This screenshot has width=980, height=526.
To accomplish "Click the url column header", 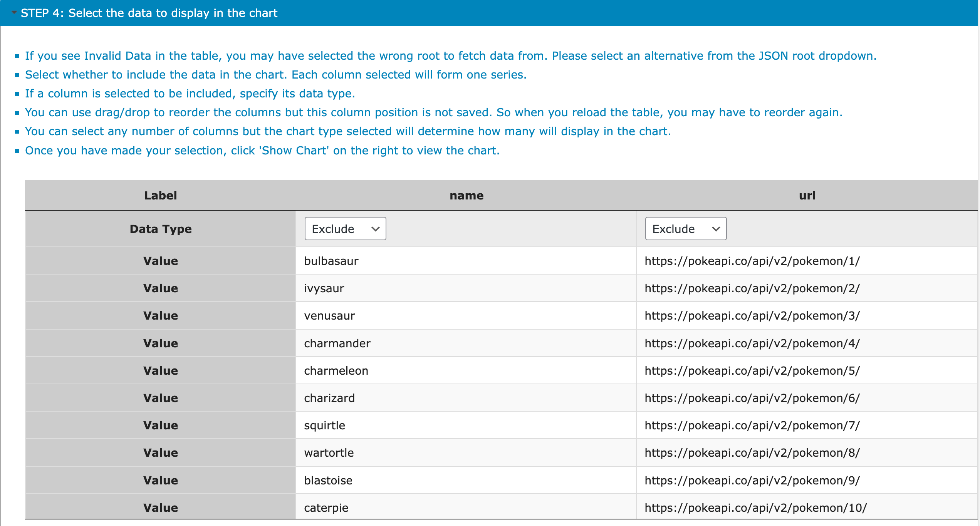I will click(807, 196).
